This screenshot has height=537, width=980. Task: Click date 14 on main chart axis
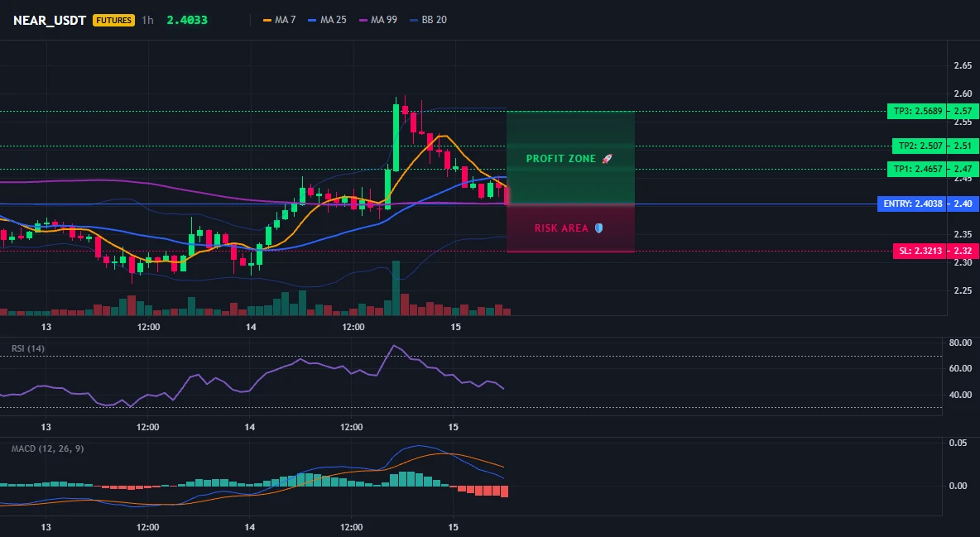251,327
